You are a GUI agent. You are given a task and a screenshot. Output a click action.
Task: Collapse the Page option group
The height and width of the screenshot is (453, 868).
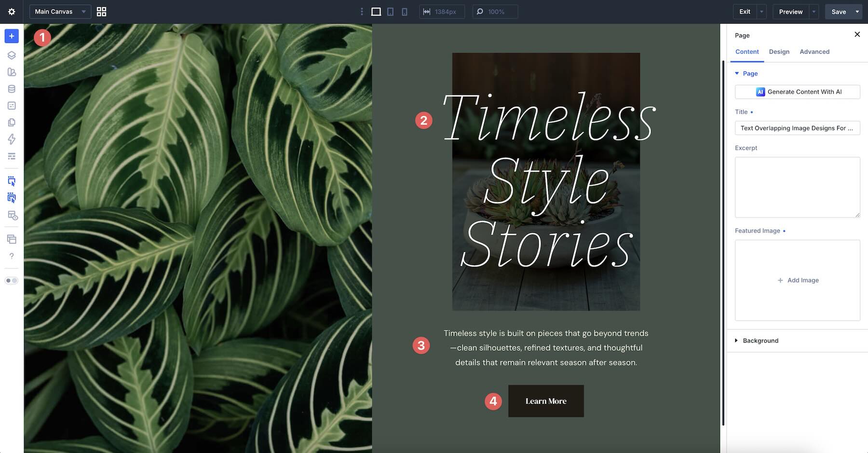[x=746, y=73]
